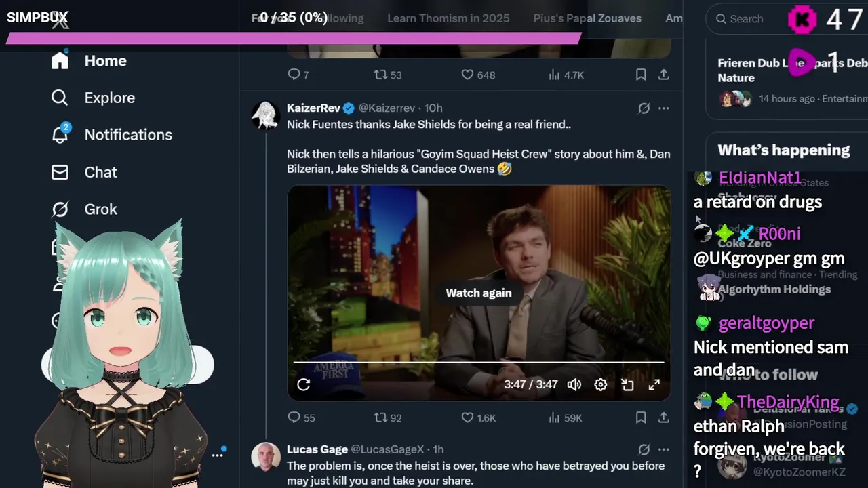Share the KaizerRev post
This screenshot has width=868, height=488.
point(664,418)
